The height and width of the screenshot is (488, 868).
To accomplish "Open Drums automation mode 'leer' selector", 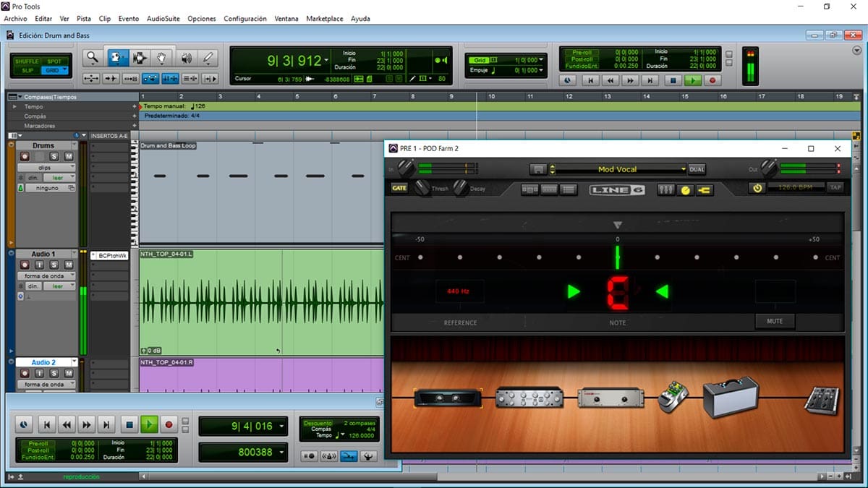I will pyautogui.click(x=58, y=177).
